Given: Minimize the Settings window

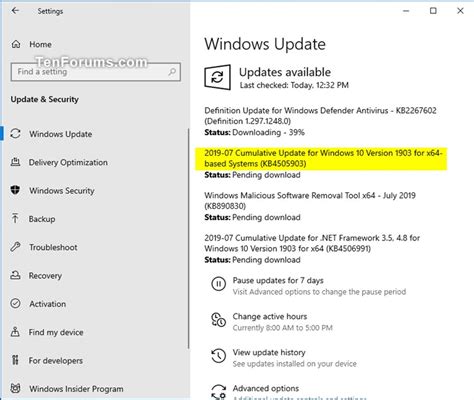Looking at the screenshot, I should [406, 11].
